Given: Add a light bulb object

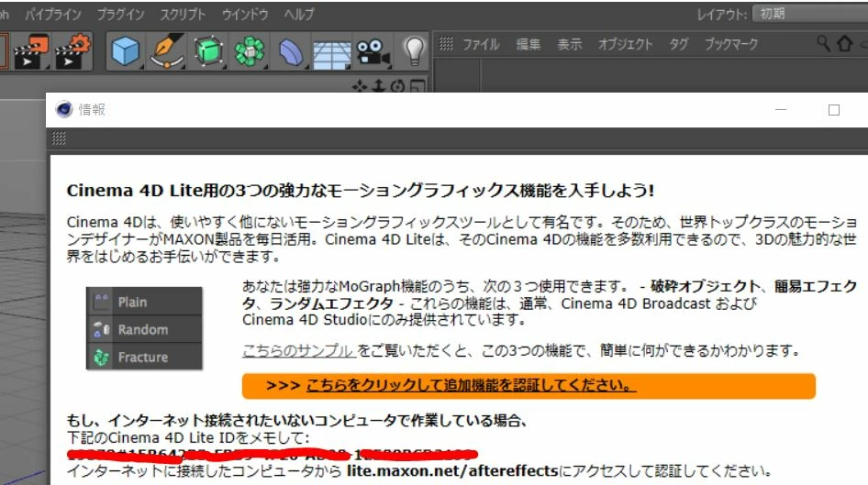Looking at the screenshot, I should tap(414, 50).
